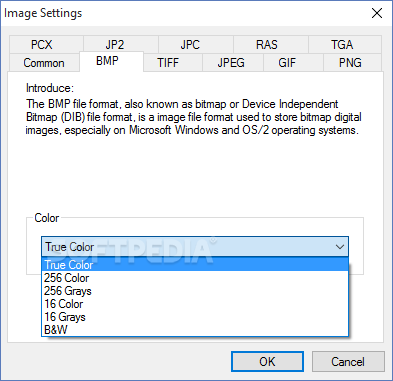The width and height of the screenshot is (393, 381).
Task: Select the JPC tab
Action: (x=196, y=44)
